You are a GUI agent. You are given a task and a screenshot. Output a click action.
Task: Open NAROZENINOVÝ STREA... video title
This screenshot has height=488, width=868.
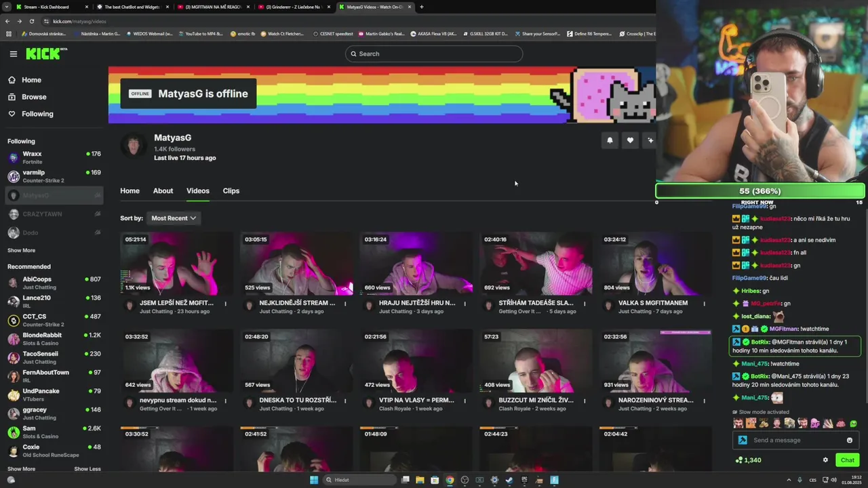coord(656,400)
